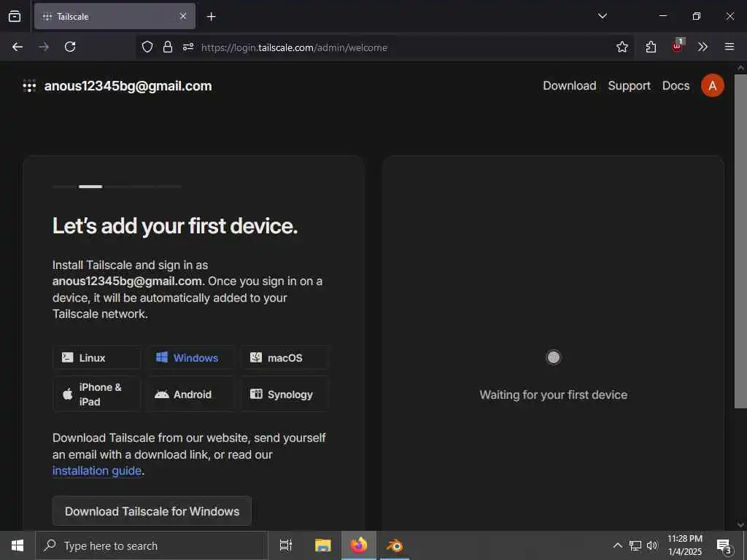Reload the current page
The height and width of the screenshot is (560, 747).
pyautogui.click(x=70, y=47)
